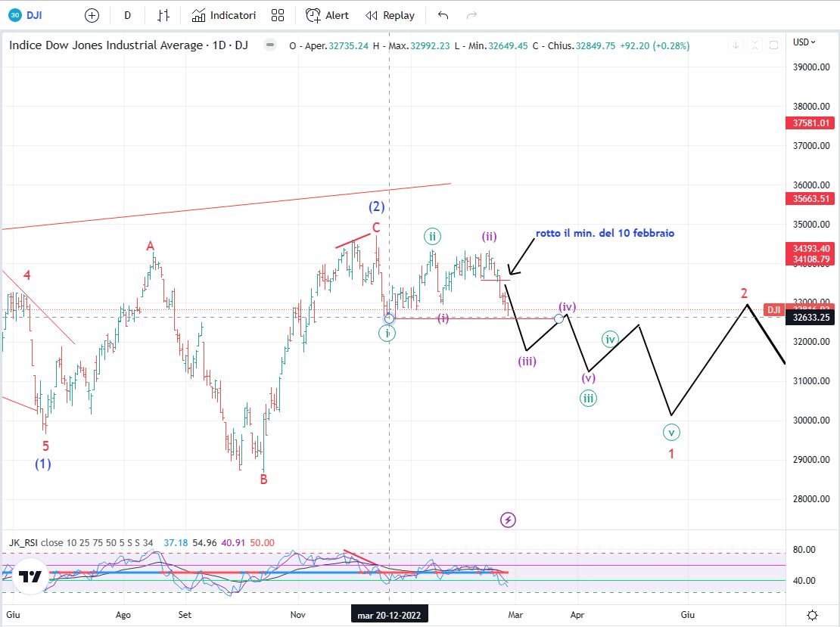Screen dimensions: 840x627
Task: Click the 28000.00 price axis label
Action: click(811, 498)
